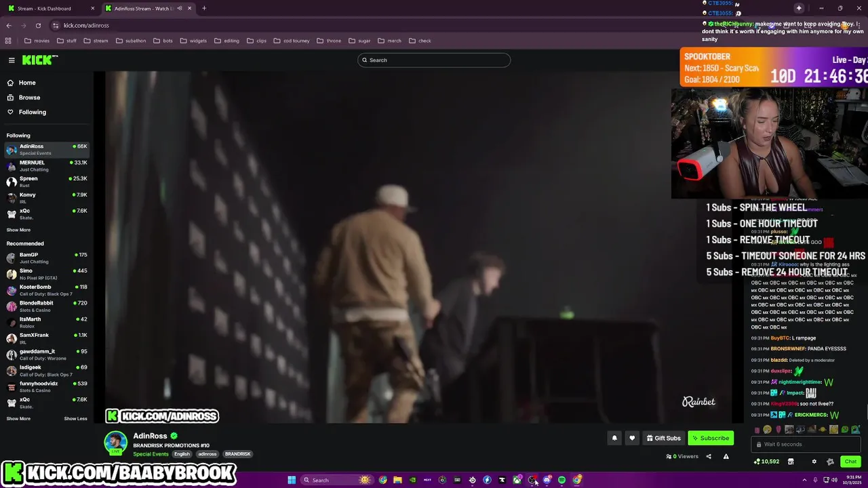Click the Windows taskbar Search box
Image resolution: width=868 pixels, height=488 pixels.
(337, 480)
